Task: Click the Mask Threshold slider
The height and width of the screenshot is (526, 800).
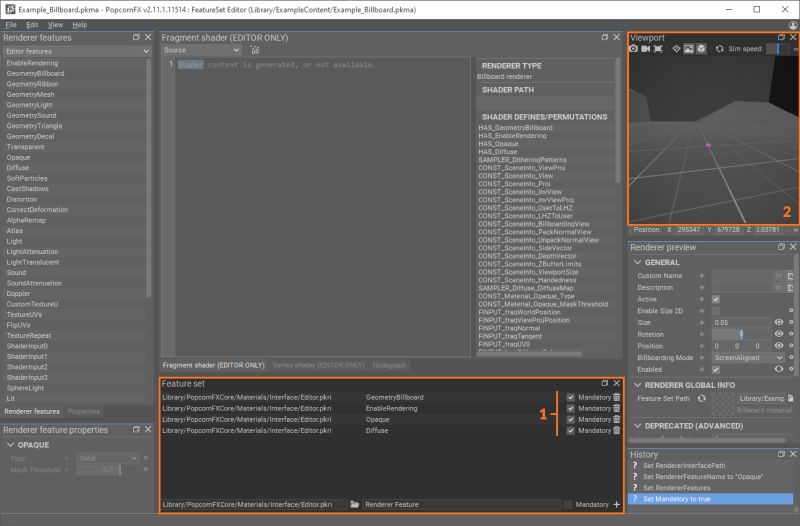Action: tap(108, 469)
